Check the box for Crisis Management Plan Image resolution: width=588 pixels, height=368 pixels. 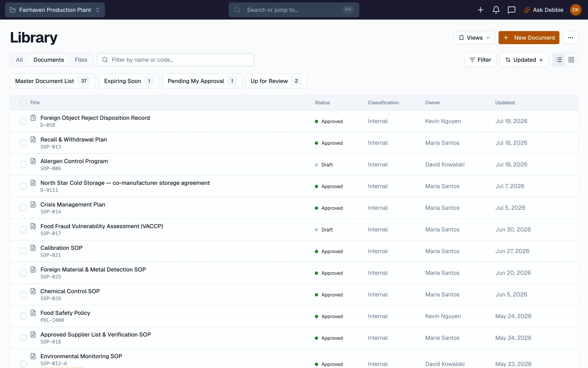23,208
